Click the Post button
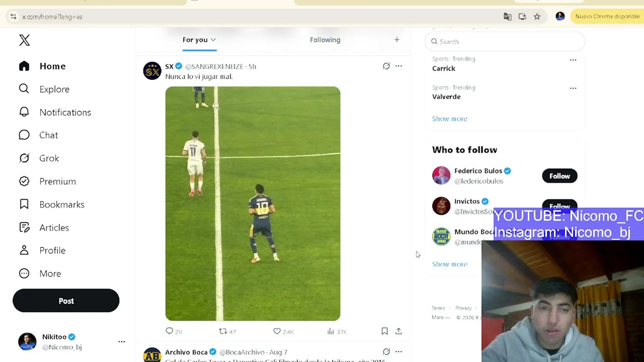 click(66, 301)
